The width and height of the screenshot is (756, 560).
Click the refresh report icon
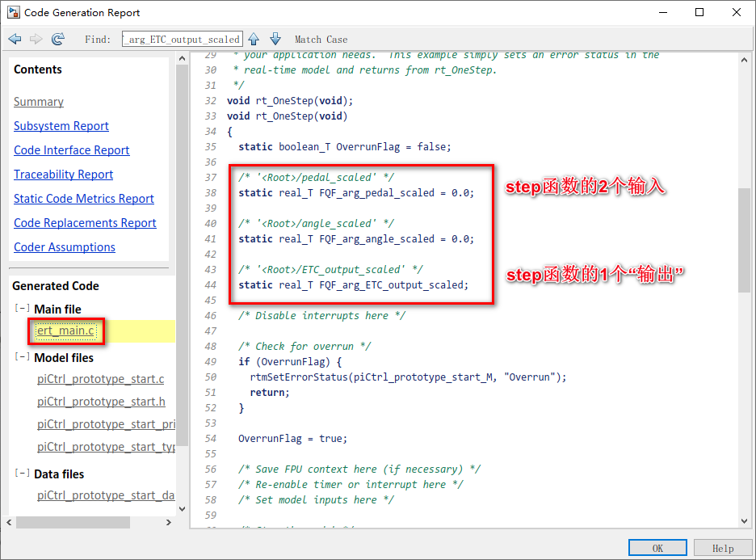pos(58,39)
